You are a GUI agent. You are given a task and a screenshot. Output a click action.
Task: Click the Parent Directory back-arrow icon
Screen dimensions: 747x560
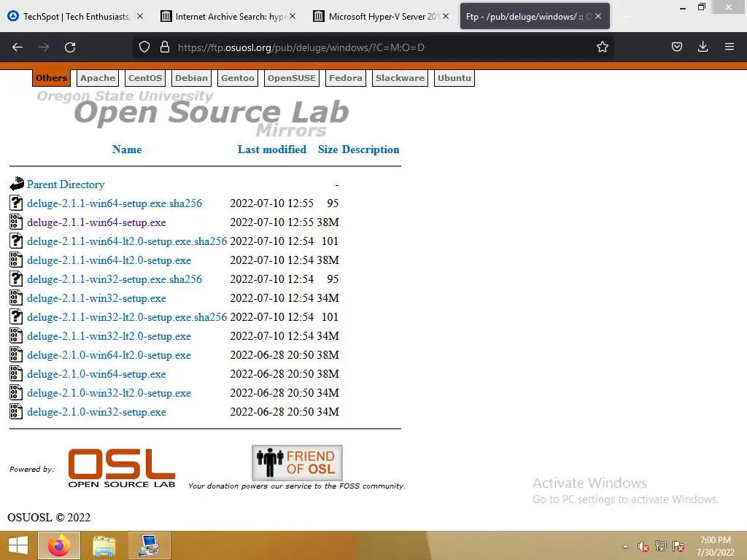16,184
